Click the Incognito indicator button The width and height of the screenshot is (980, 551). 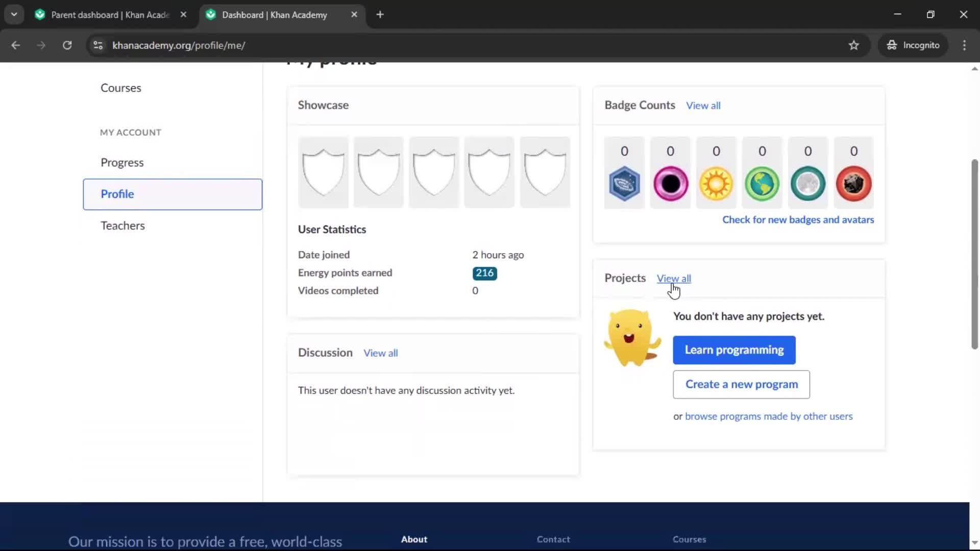pos(913,45)
